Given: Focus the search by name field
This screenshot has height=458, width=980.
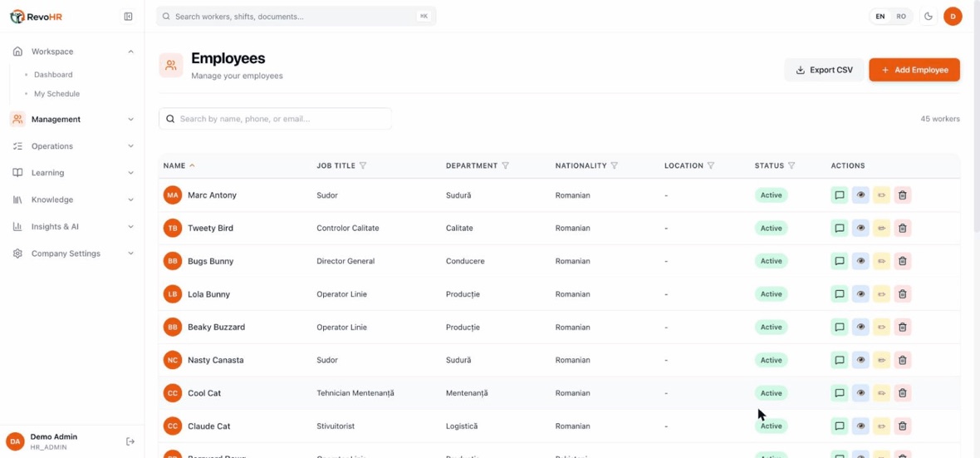Looking at the screenshot, I should pos(275,118).
